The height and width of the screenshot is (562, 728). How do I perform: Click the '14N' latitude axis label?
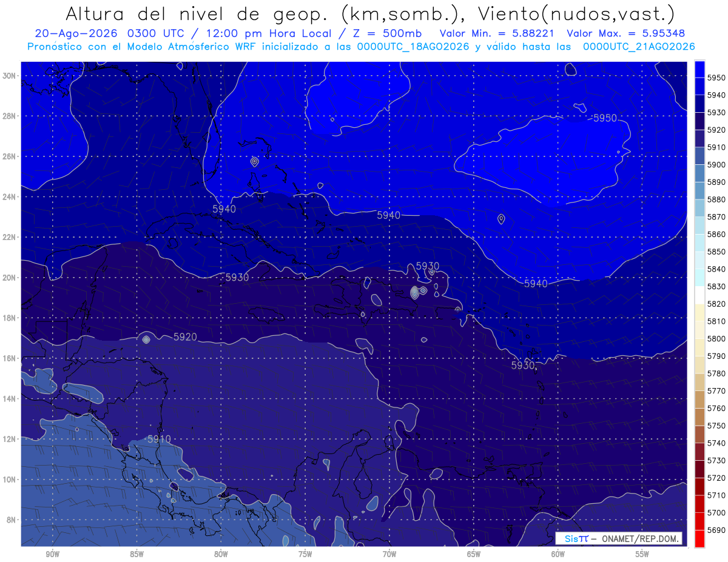coord(9,398)
